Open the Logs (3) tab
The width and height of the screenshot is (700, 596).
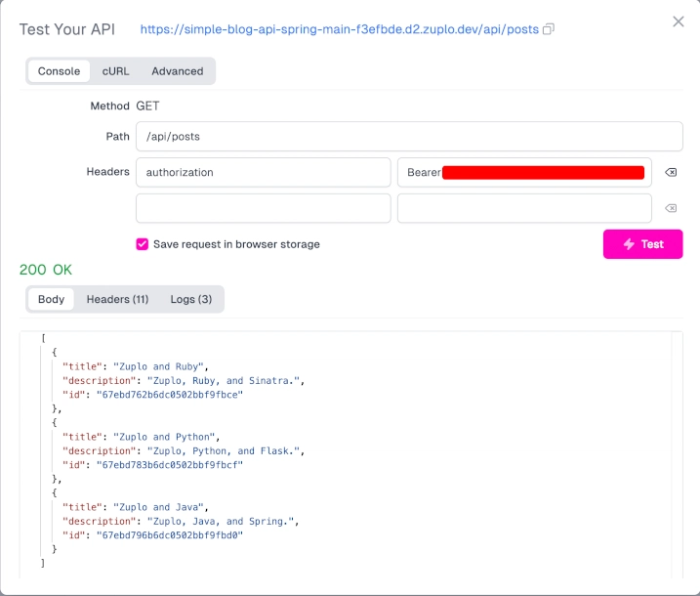click(191, 299)
